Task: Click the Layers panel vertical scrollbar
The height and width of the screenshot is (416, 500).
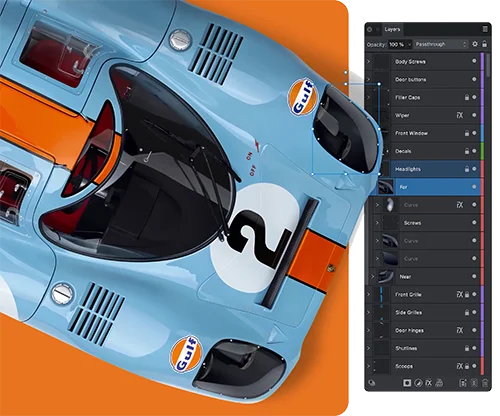Action: pyautogui.click(x=488, y=65)
